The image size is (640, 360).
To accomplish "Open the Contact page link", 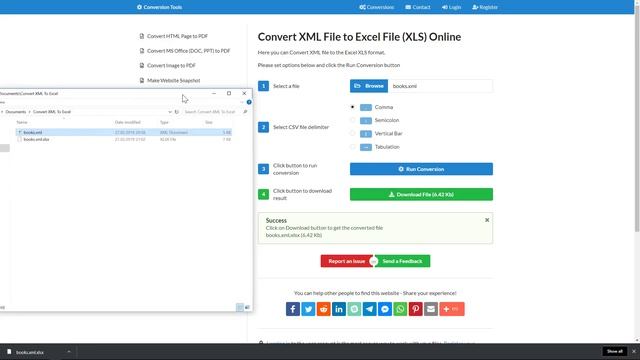I will (x=418, y=7).
